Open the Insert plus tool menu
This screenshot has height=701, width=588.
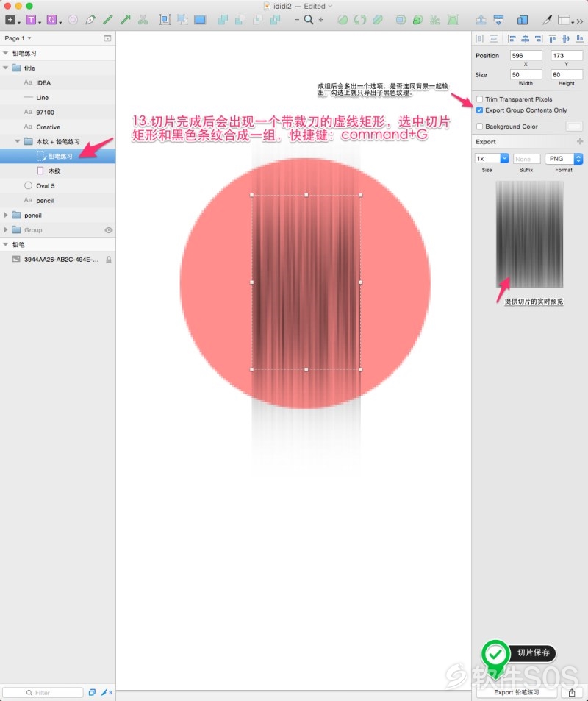pyautogui.click(x=12, y=20)
